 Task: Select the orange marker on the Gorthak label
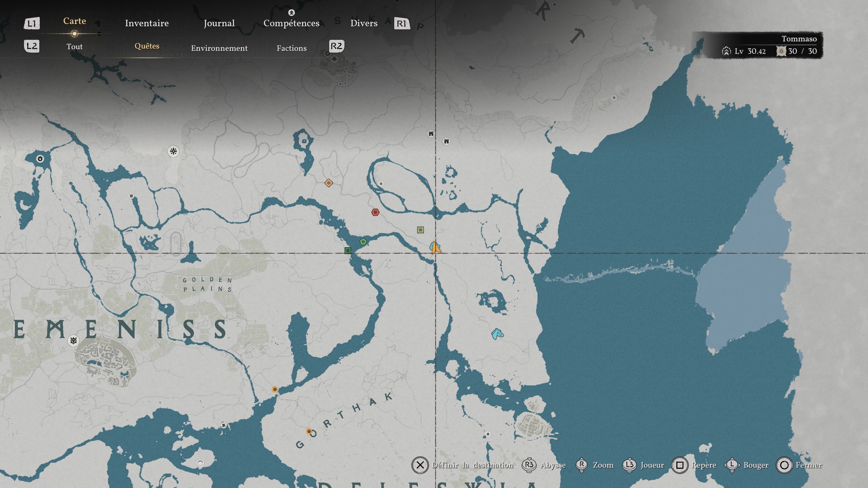pyautogui.click(x=309, y=432)
